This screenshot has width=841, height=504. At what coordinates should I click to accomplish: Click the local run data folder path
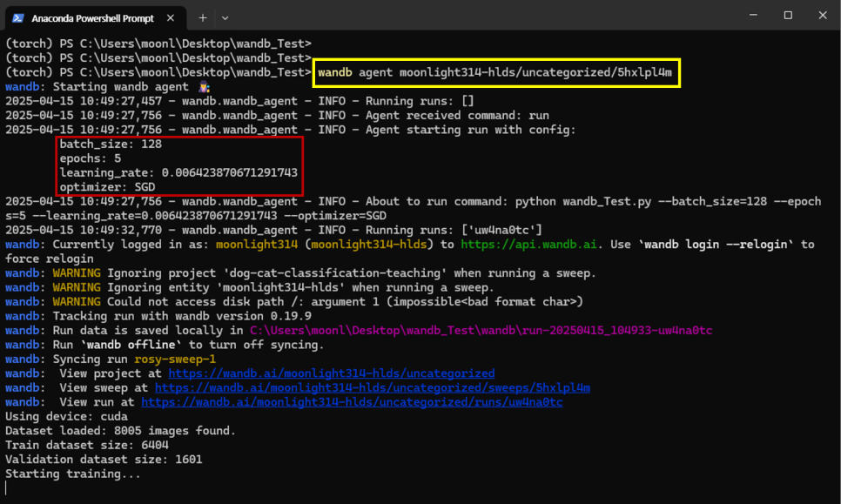[481, 330]
